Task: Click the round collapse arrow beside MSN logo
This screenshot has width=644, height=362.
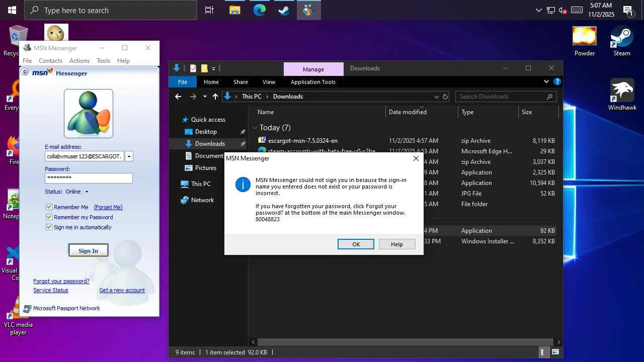Action: (x=25, y=72)
